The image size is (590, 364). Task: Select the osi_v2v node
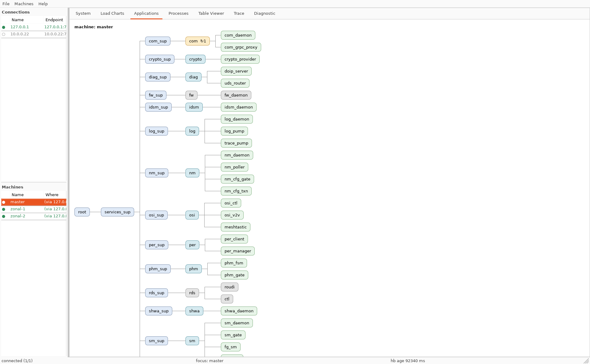pos(232,215)
